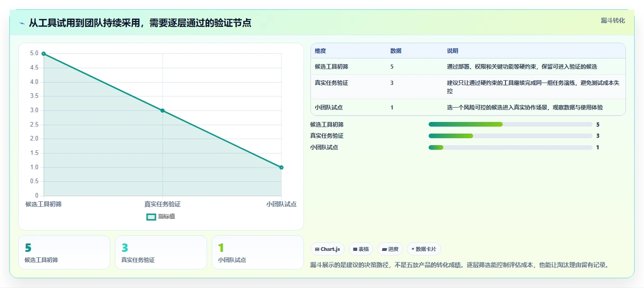644x288 pixels.
Task: Toggle the 指标值 legend item
Action: pyautogui.click(x=161, y=217)
